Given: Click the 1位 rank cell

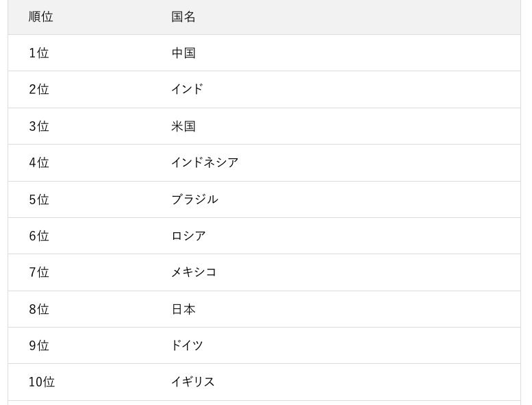Looking at the screenshot, I should pyautogui.click(x=39, y=53).
